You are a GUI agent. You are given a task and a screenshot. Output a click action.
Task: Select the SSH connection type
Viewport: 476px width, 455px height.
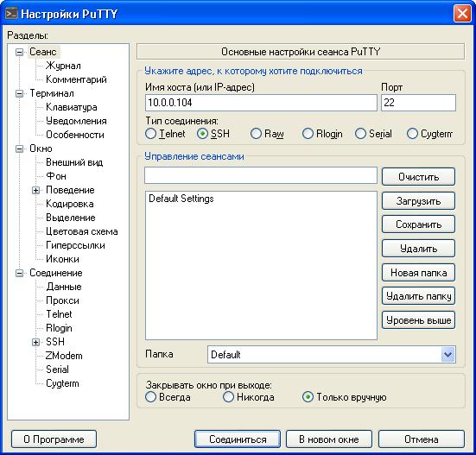202,134
